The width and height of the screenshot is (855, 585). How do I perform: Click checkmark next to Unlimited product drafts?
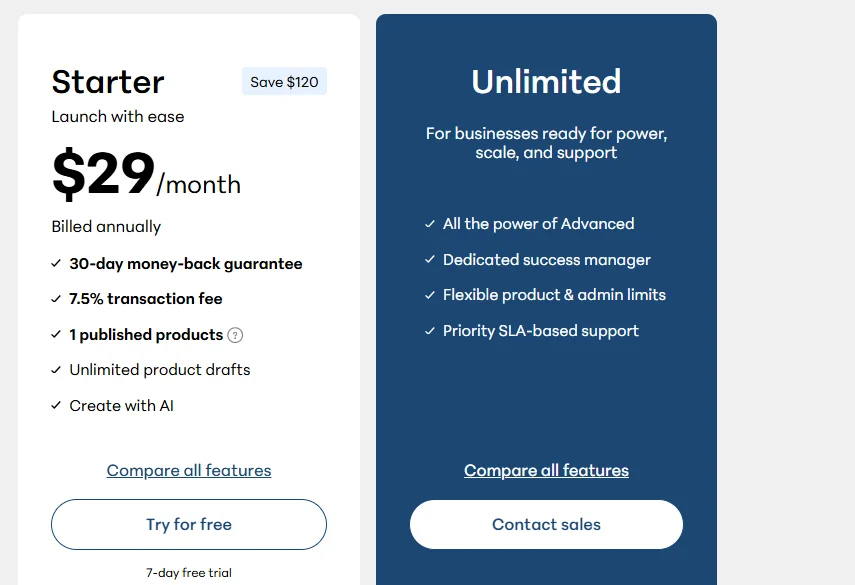(56, 370)
